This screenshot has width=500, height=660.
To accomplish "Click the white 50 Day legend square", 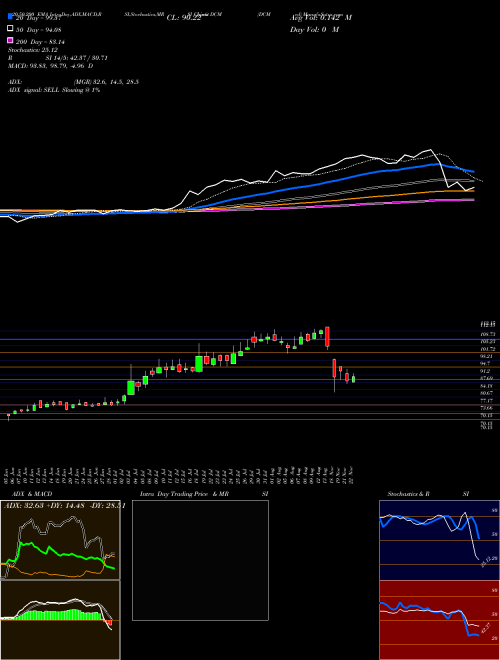I will pyautogui.click(x=10, y=29).
